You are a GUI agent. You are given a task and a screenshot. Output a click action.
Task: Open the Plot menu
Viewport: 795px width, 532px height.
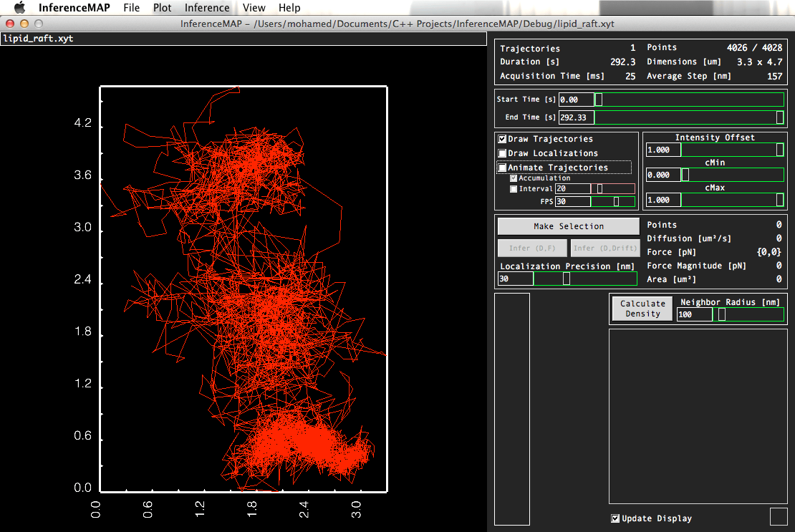(163, 8)
